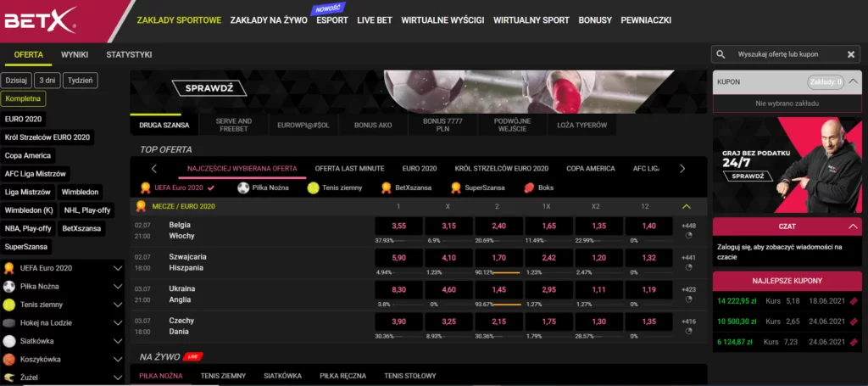Click the Boks glove icon

tap(529, 187)
